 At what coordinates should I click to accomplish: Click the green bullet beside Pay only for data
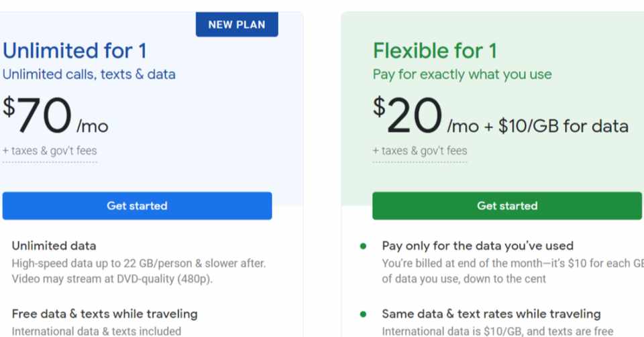[363, 246]
